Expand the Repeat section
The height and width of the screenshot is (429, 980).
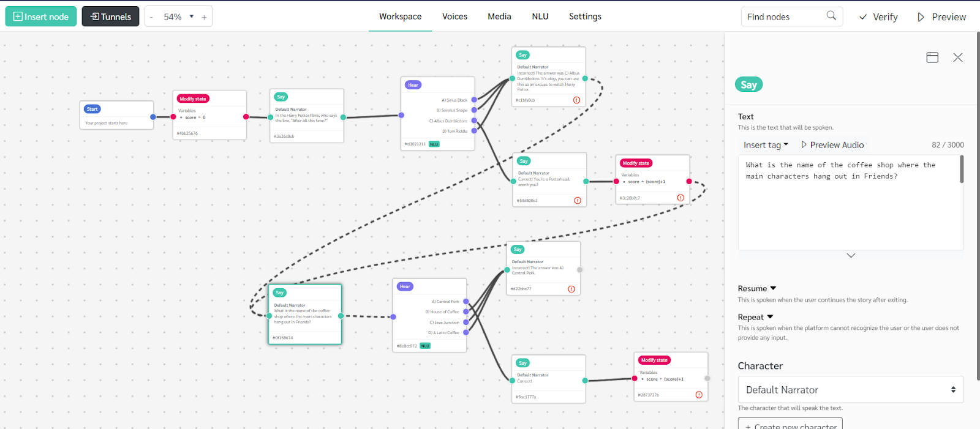click(x=756, y=317)
